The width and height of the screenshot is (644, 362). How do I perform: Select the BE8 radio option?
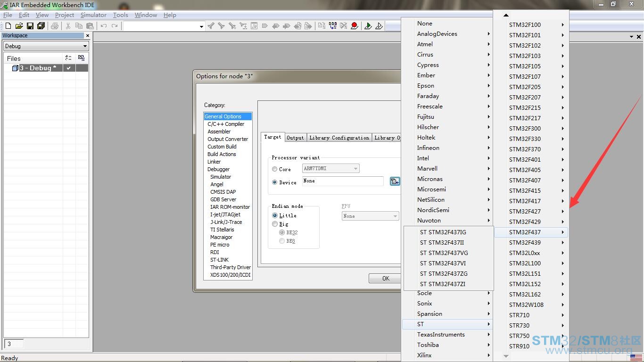(x=282, y=241)
